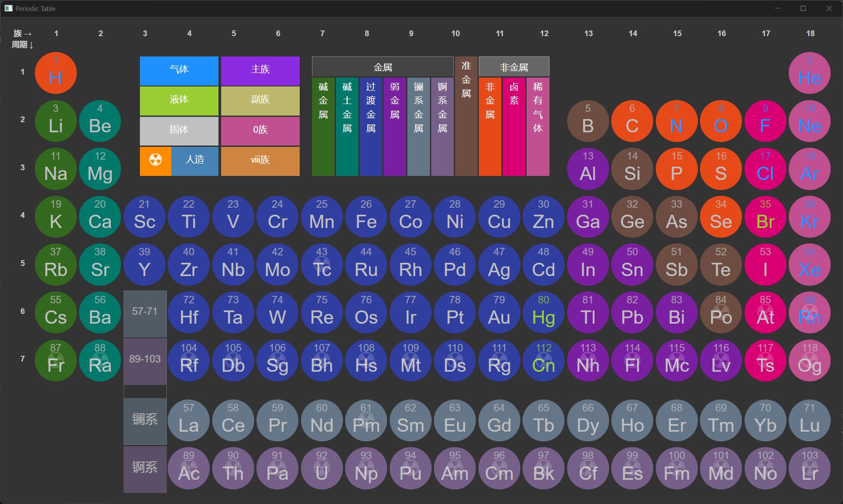Click period 7 row label
This screenshot has height=504, width=843.
point(23,359)
